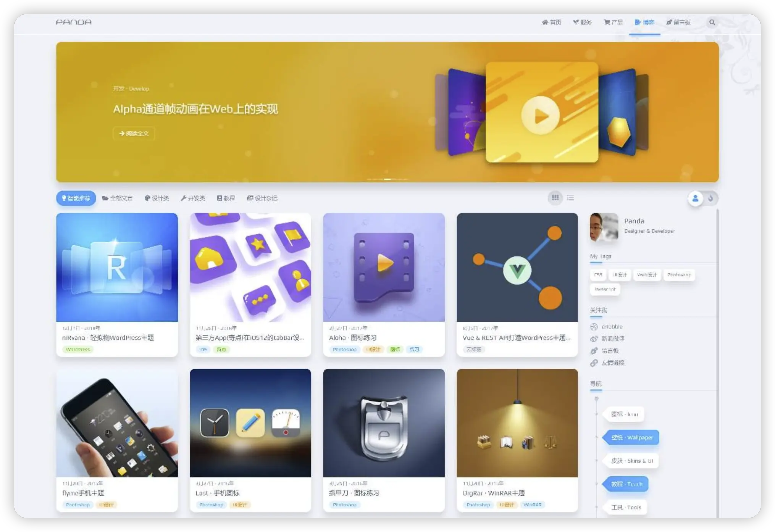775x532 pixels.
Task: Click the Flyme手机主题 title
Action: (83, 493)
